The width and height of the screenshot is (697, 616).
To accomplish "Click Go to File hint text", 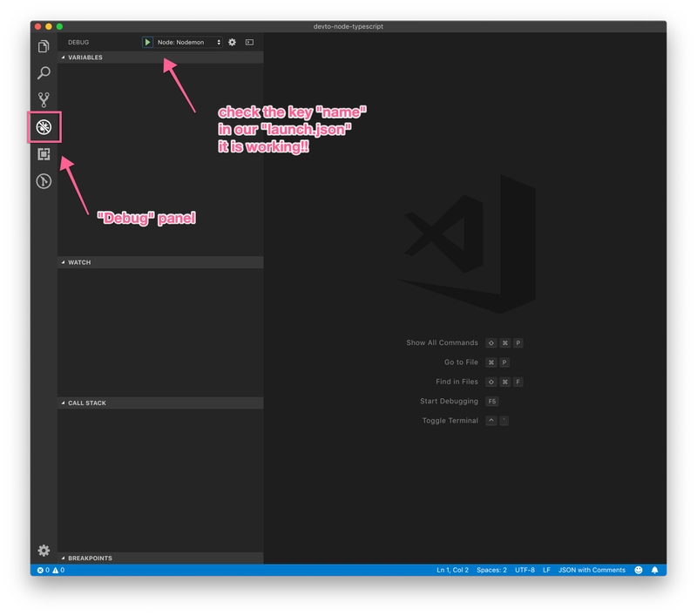I will (x=461, y=362).
